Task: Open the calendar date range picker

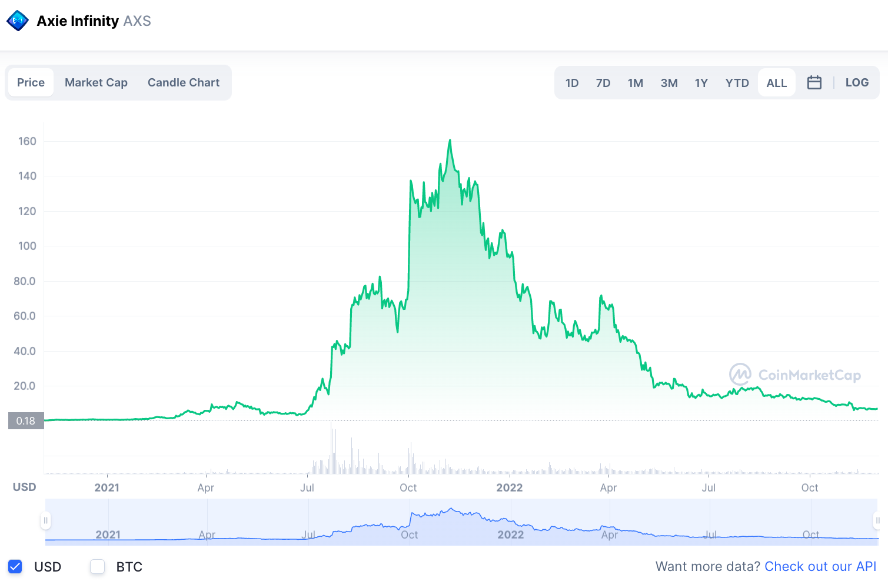Action: point(814,82)
